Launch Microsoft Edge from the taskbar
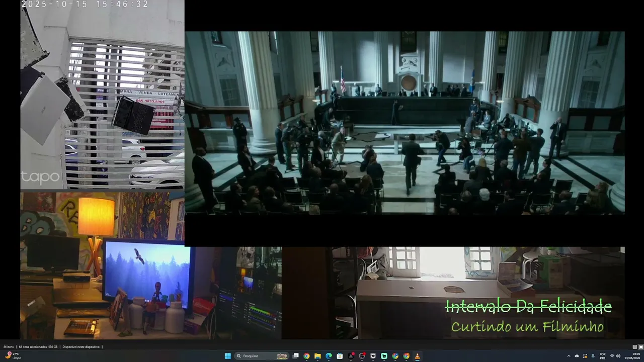This screenshot has width=644, height=362. point(329,356)
